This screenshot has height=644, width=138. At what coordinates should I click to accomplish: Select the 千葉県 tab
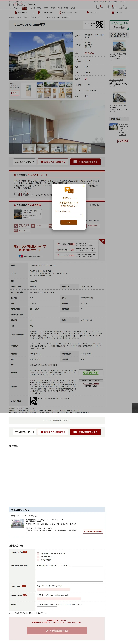point(46,8)
